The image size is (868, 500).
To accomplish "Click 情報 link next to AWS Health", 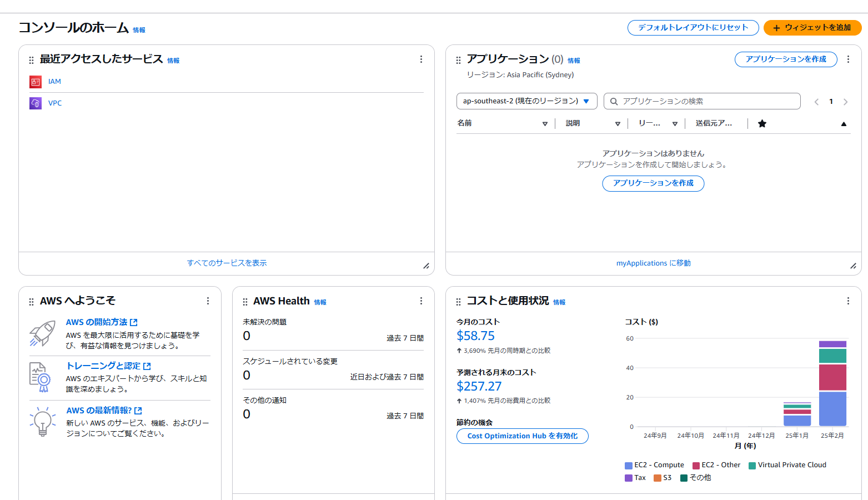I will click(320, 303).
